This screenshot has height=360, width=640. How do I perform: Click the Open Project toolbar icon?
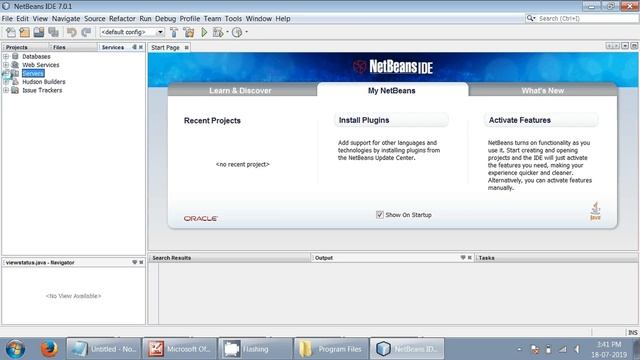[39, 32]
